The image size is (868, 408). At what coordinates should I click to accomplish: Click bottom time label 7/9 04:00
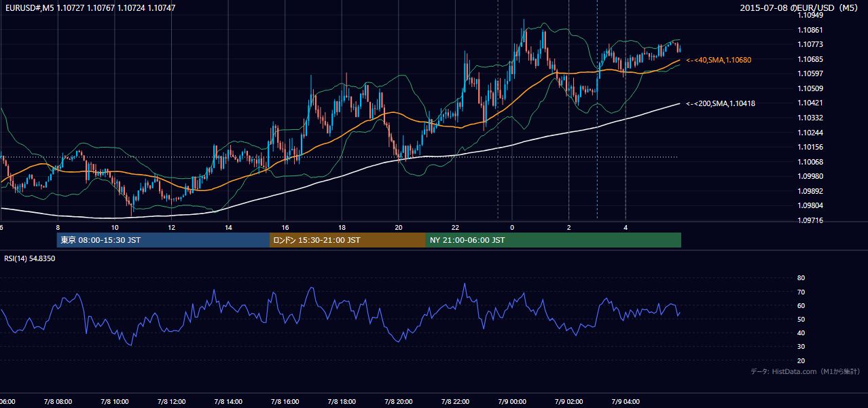pos(626,402)
